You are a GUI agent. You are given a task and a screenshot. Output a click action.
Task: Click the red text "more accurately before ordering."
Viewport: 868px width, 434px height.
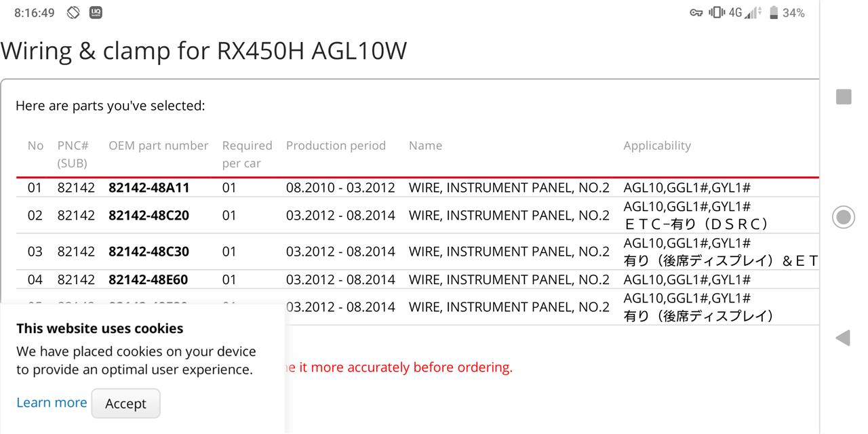click(411, 368)
